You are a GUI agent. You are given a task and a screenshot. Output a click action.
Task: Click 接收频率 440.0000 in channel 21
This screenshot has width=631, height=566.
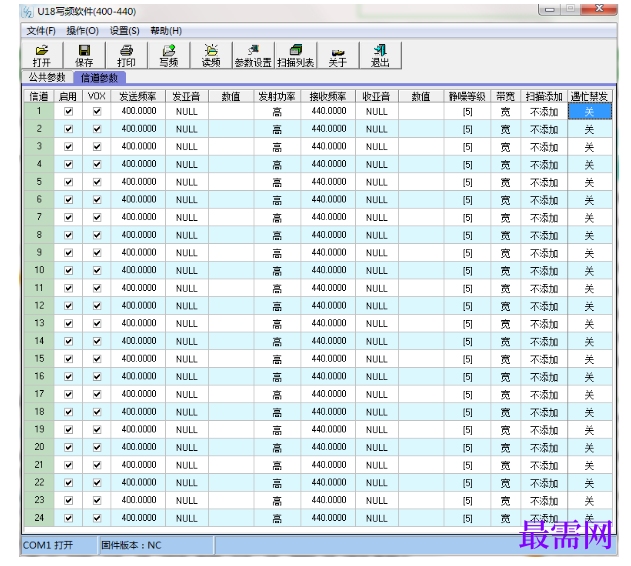point(328,465)
